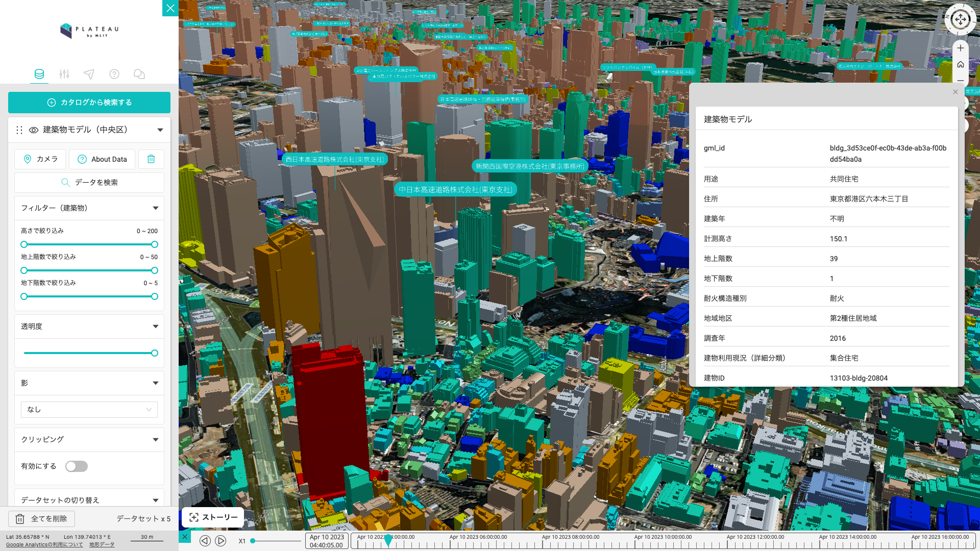Select the map settings sliders icon
Screen dimensions: 980x551
pos(64,74)
